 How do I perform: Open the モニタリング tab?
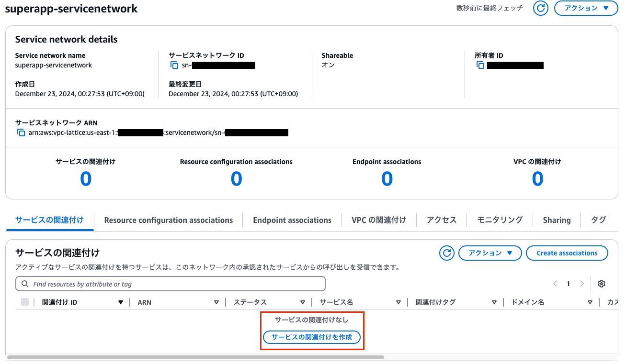(x=500, y=220)
